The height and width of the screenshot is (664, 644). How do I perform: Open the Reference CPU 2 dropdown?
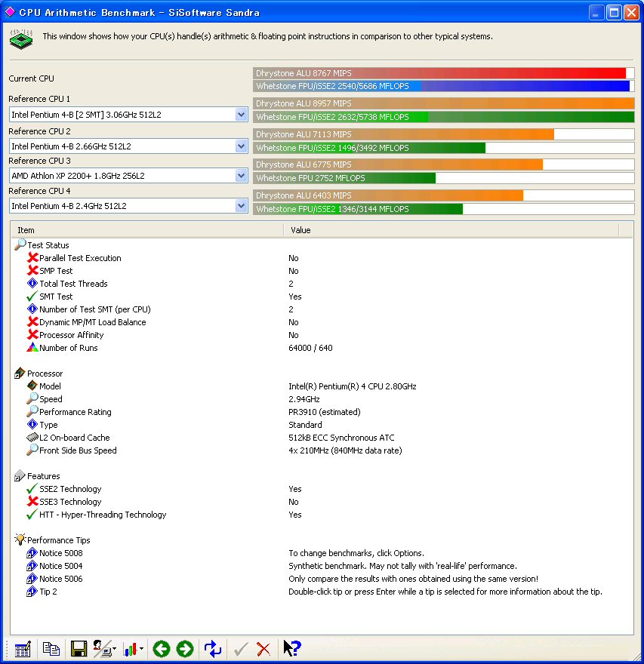(x=241, y=146)
